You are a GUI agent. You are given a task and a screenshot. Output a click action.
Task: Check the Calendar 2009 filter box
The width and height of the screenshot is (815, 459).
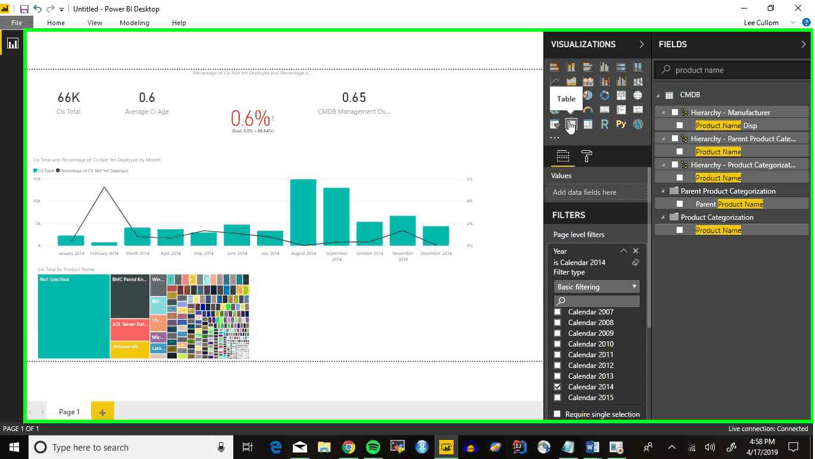click(558, 333)
